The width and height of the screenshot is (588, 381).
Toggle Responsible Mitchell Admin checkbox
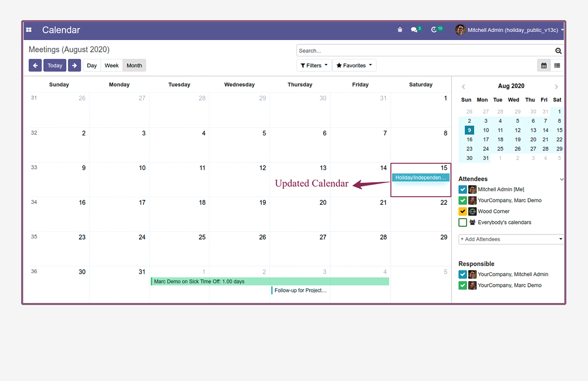pyautogui.click(x=463, y=274)
